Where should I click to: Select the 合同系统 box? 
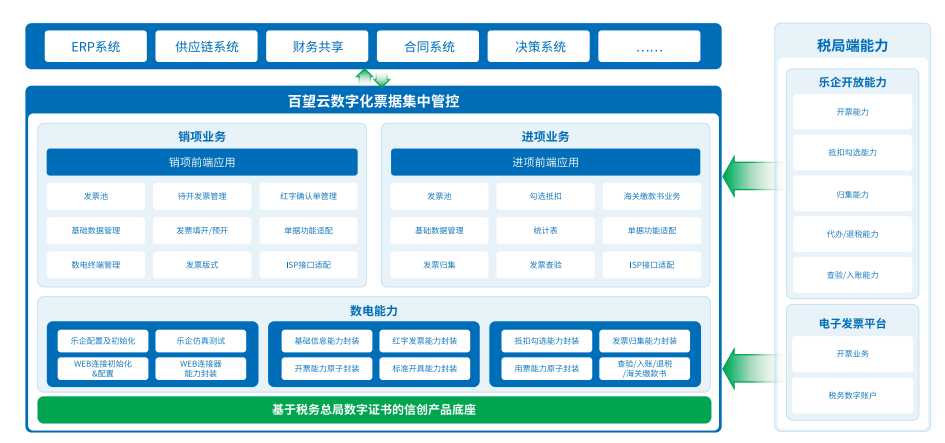click(428, 46)
